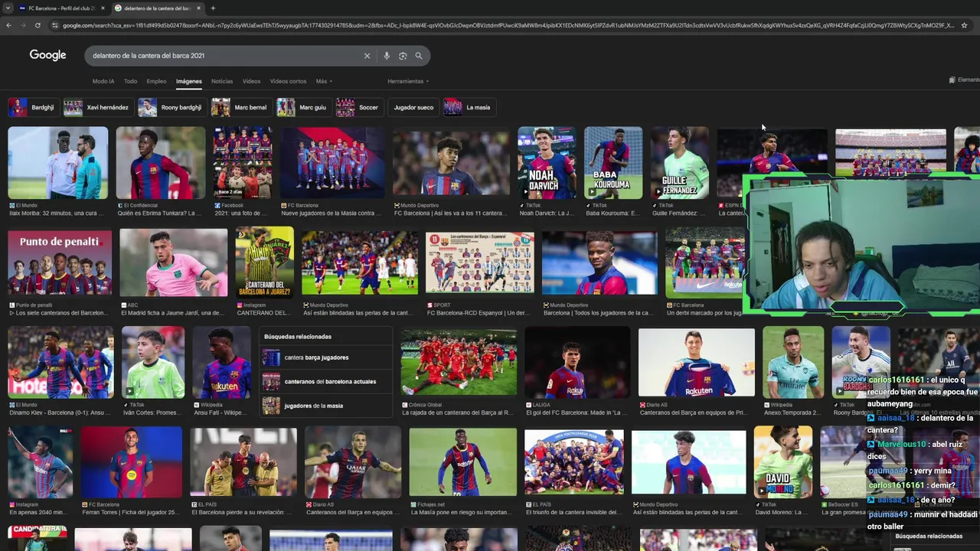Clear the search box with the X icon
Screen dimensions: 980x551
click(367, 56)
